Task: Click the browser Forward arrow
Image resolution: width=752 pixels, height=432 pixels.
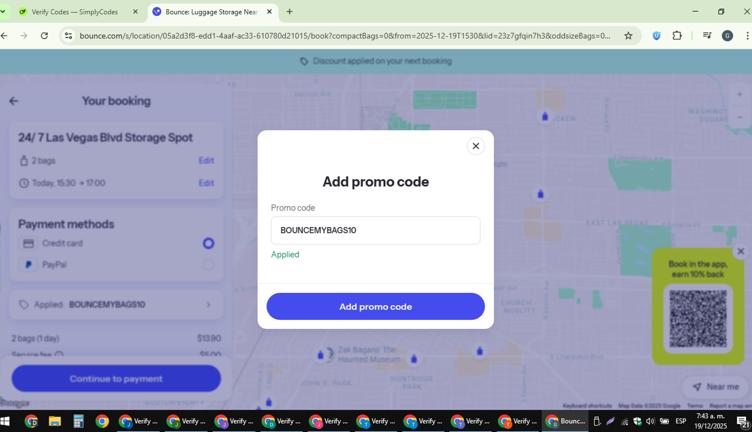Action: coord(24,35)
